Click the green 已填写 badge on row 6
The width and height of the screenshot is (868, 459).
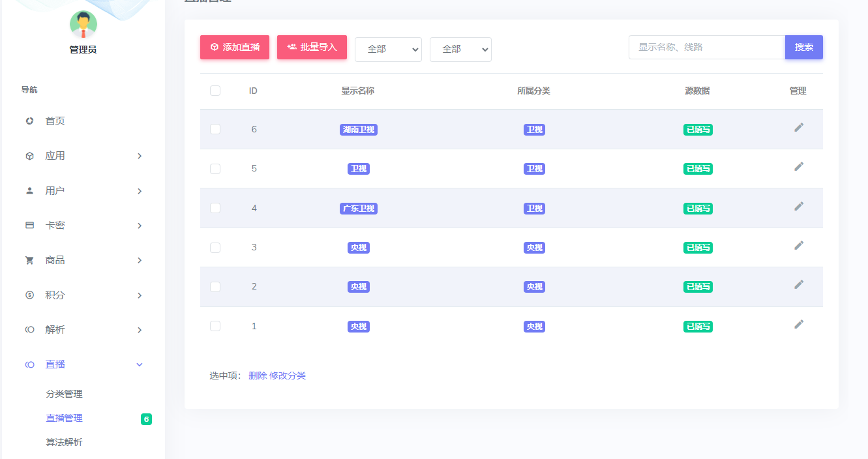(x=698, y=129)
